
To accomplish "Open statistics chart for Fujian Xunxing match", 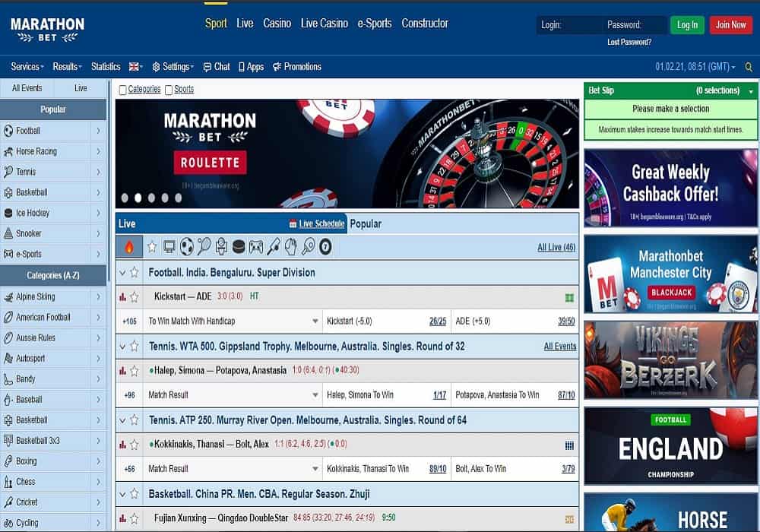I will [122, 519].
